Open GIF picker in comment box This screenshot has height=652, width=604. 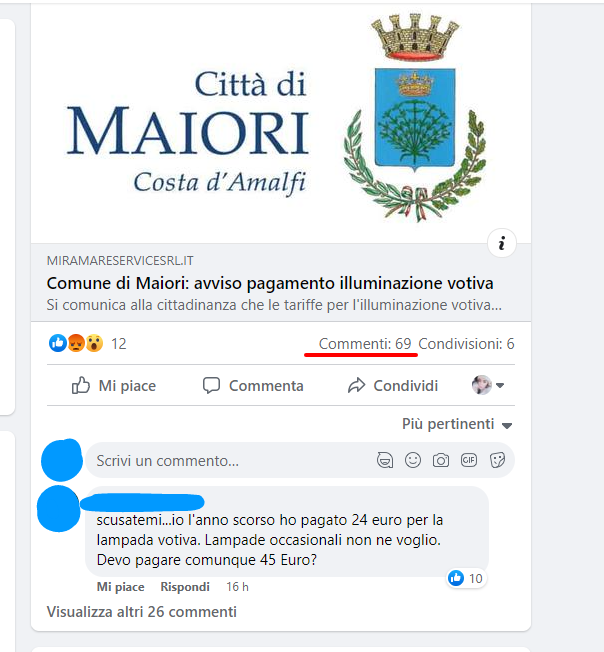tap(468, 460)
